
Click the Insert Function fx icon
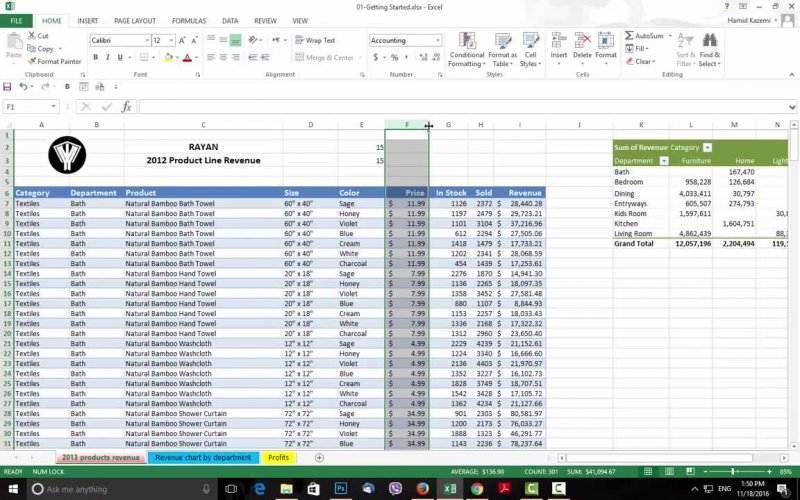126,106
